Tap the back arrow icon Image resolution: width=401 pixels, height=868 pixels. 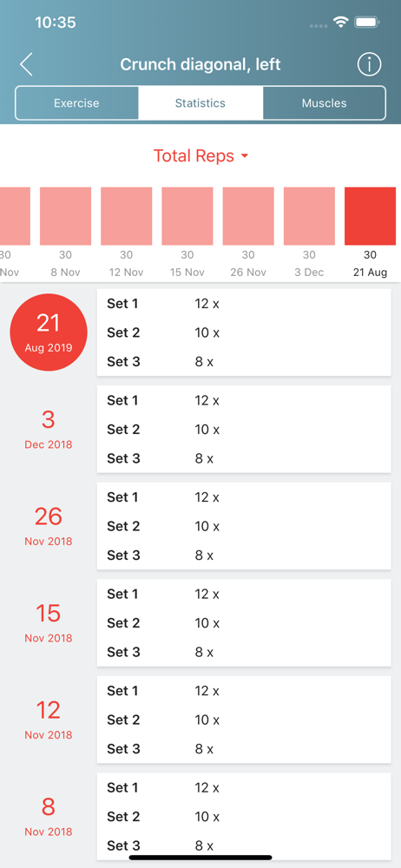pyautogui.click(x=26, y=65)
